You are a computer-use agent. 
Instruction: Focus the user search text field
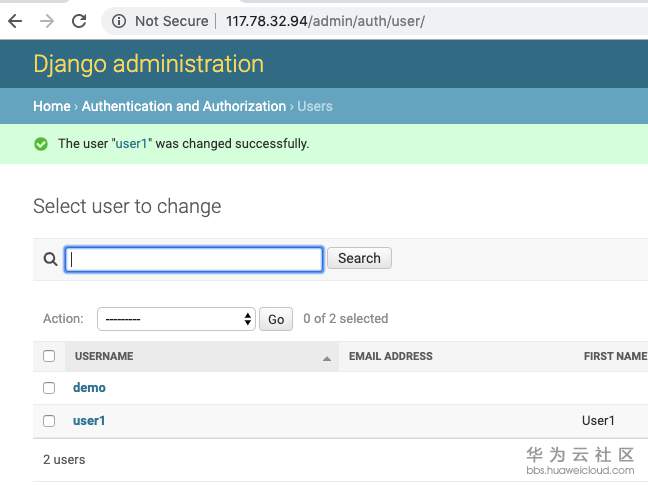click(194, 259)
